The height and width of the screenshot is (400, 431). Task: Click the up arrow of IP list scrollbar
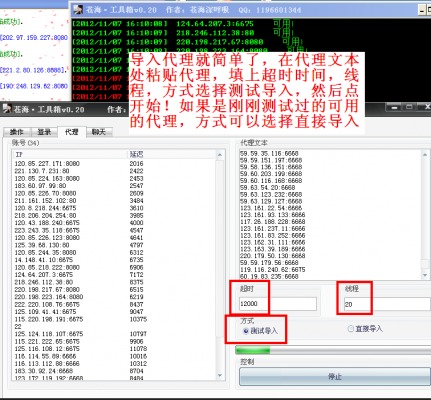tap(220, 155)
